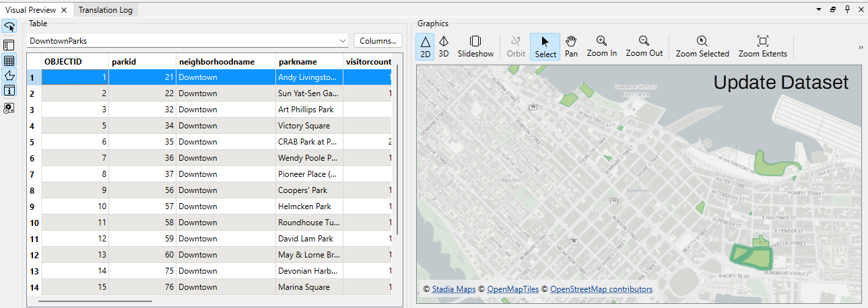868x308 pixels.
Task: Click parkid cell with value 21
Action: (142, 77)
